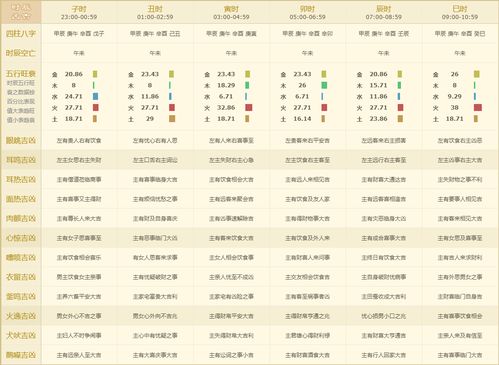The width and height of the screenshot is (499, 365).
Task: Click 主有尊长人来大吉 in the 肉颤吉凶 row
Action: 79,219
